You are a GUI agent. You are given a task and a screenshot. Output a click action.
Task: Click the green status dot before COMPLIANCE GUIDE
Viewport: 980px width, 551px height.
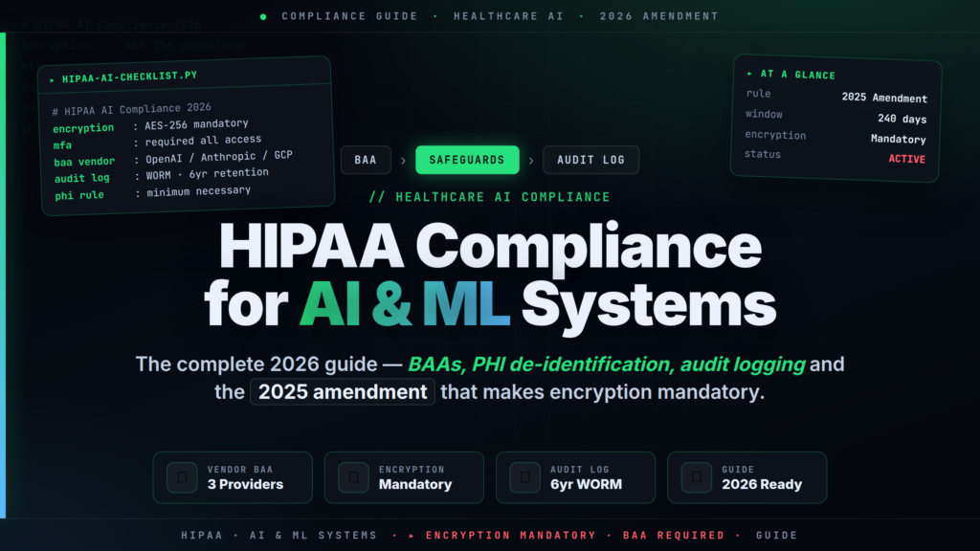tap(263, 17)
